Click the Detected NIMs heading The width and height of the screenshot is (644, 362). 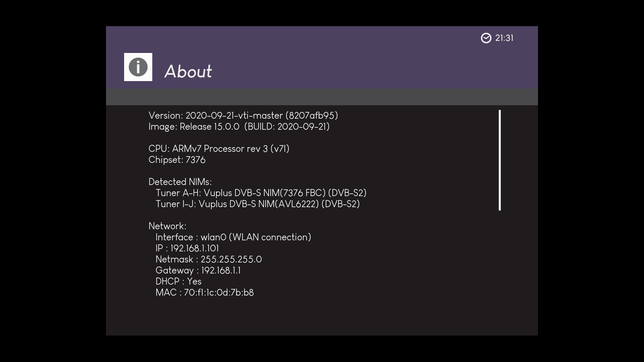click(180, 182)
